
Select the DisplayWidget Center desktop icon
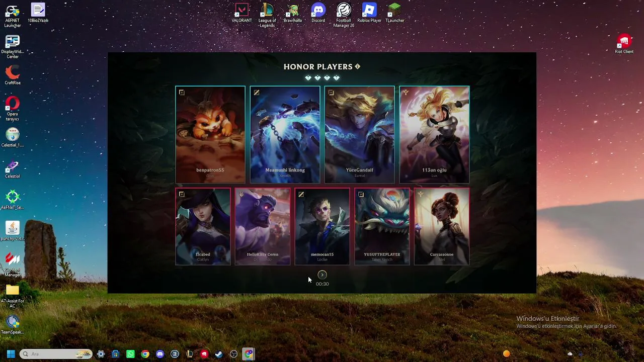[13, 47]
